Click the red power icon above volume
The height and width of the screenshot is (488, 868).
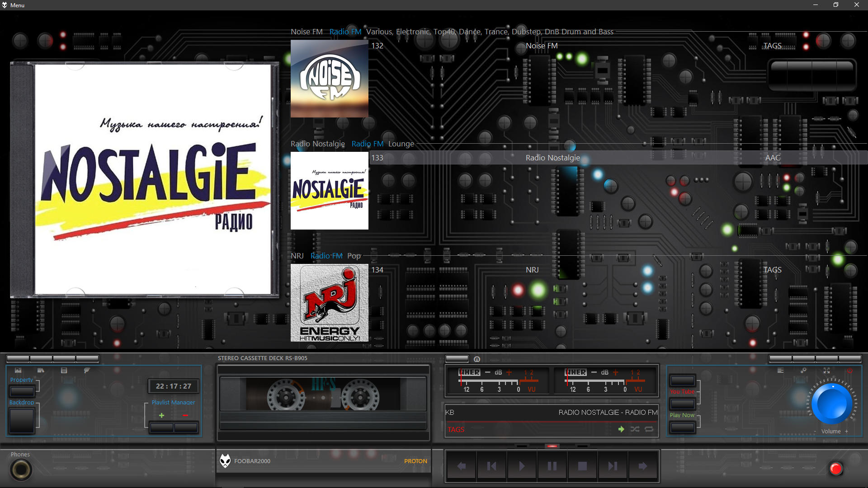(x=850, y=371)
